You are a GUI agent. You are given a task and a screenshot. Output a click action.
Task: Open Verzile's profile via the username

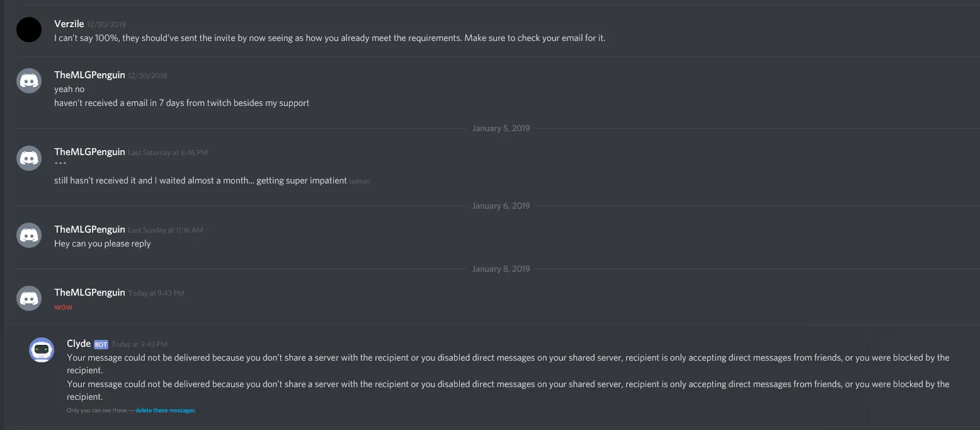tap(71, 24)
